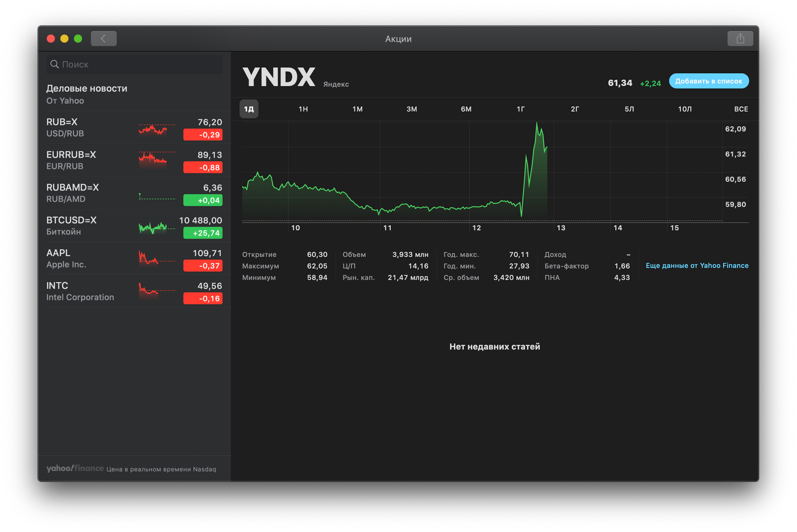
Task: Toggle the -0,88 change badge for EURRUB=X
Action: (203, 167)
